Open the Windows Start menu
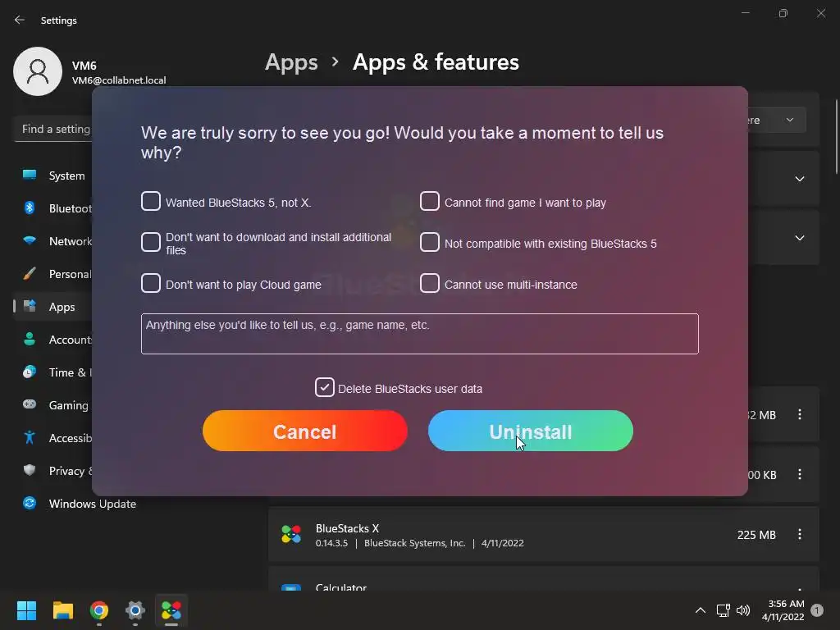 click(x=26, y=610)
